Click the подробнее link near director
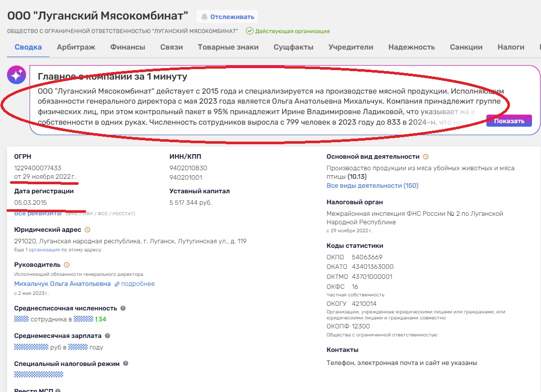The image size is (541, 392). (x=138, y=284)
